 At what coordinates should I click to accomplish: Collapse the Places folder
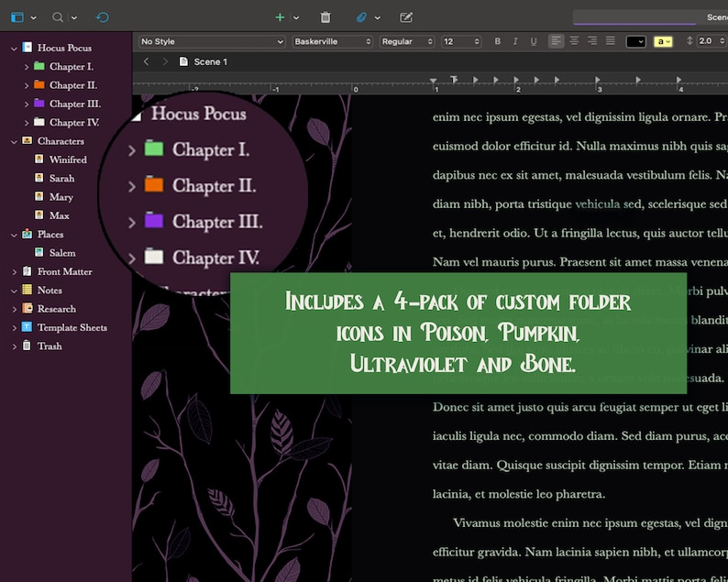tap(14, 235)
